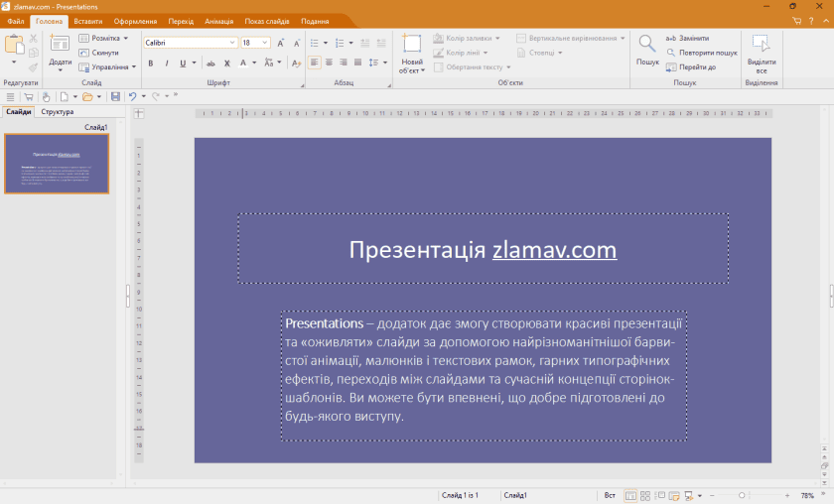This screenshot has width=834, height=504.
Task: Decrease font size with smaller A icon
Action: 297,43
